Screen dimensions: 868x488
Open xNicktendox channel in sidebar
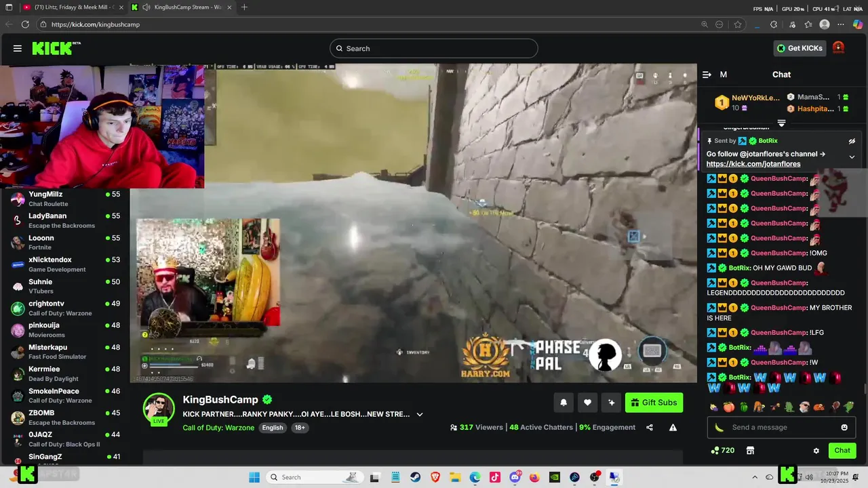(x=65, y=264)
